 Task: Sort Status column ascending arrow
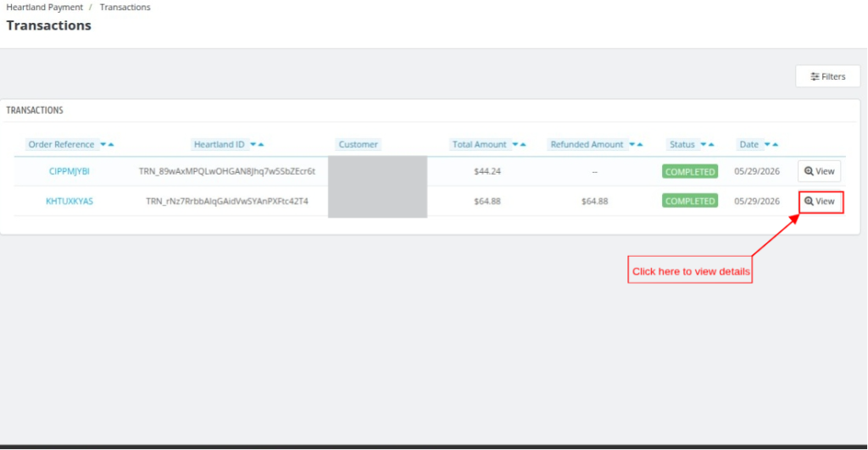(x=711, y=144)
